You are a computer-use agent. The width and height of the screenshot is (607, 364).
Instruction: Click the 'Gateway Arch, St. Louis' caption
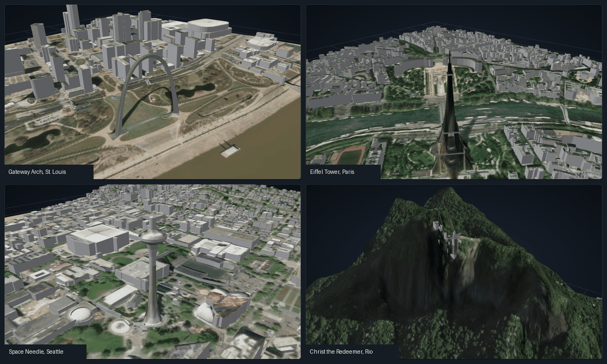37,172
